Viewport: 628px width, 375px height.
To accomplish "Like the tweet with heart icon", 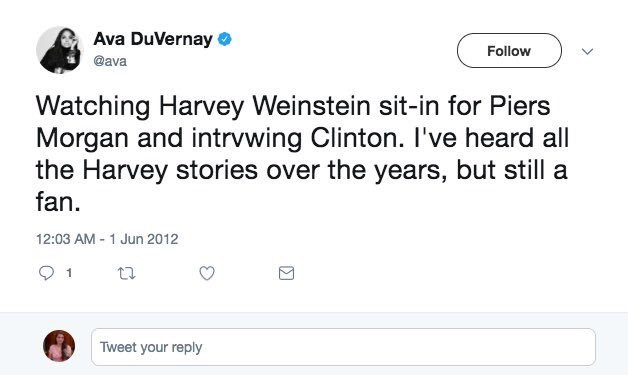I will [207, 273].
